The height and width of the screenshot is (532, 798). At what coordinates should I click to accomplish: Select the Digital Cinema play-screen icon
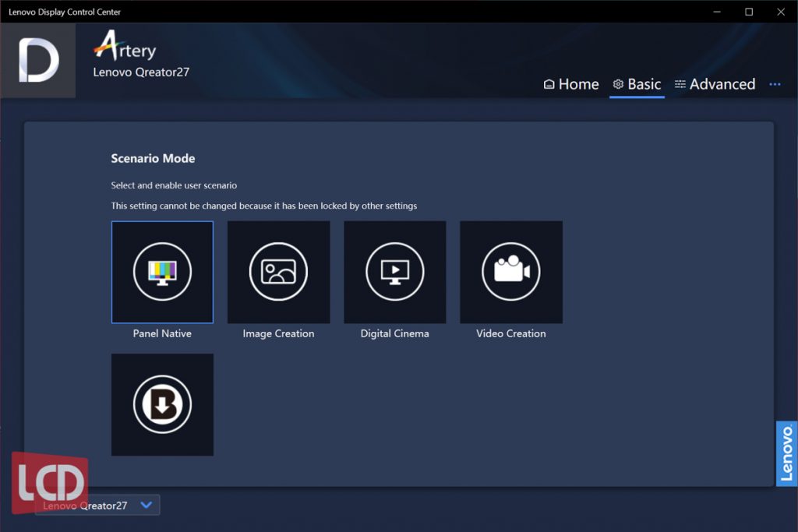point(394,272)
